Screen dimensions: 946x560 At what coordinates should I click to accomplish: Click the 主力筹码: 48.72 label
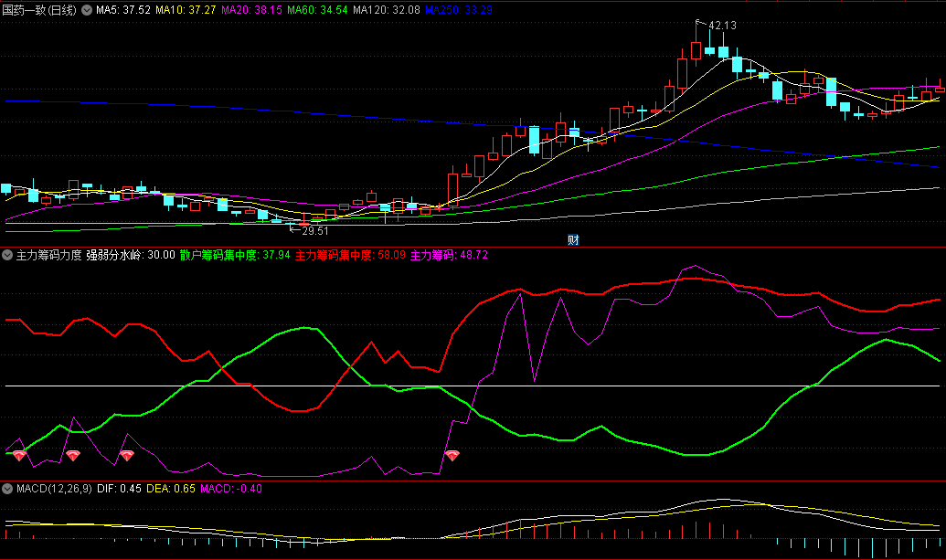click(449, 255)
